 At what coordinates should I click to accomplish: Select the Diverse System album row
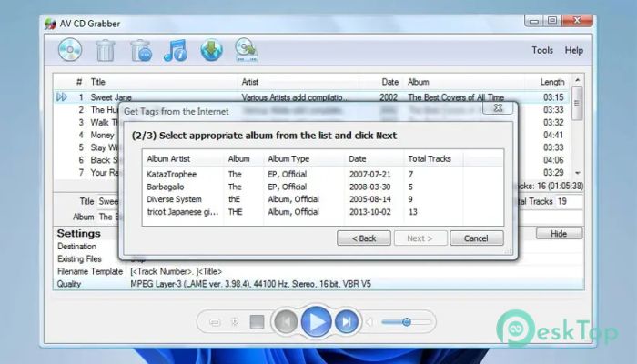(x=323, y=199)
